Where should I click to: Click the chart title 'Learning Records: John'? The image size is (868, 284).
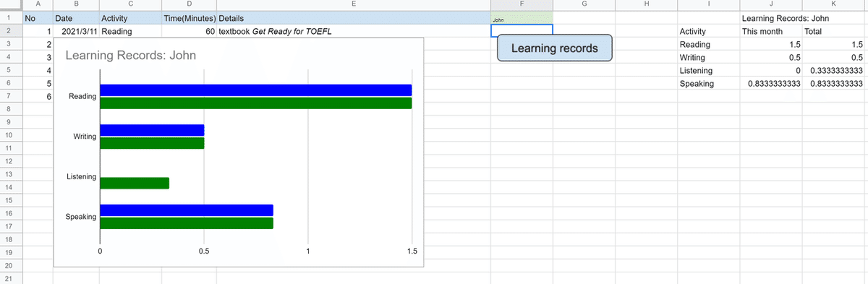pyautogui.click(x=130, y=56)
